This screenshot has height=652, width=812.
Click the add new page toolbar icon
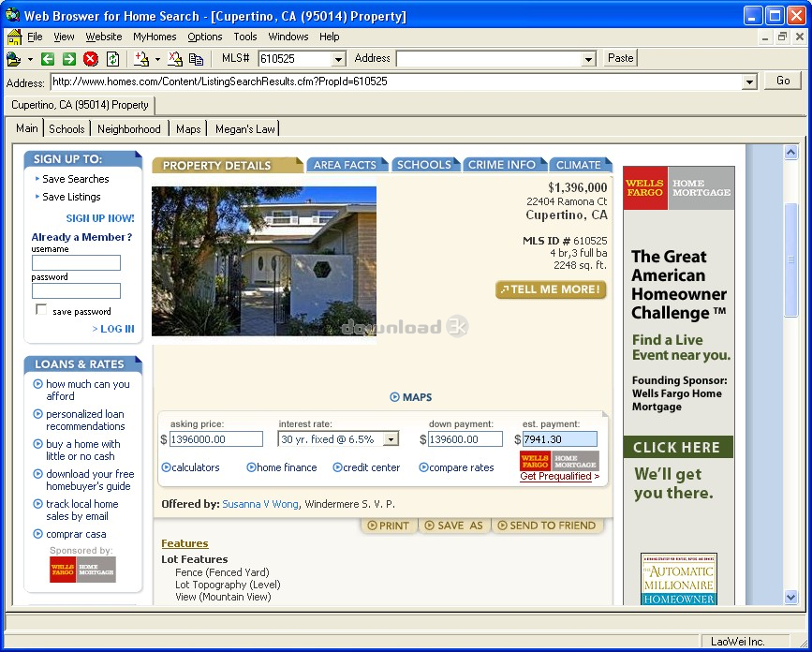point(141,59)
